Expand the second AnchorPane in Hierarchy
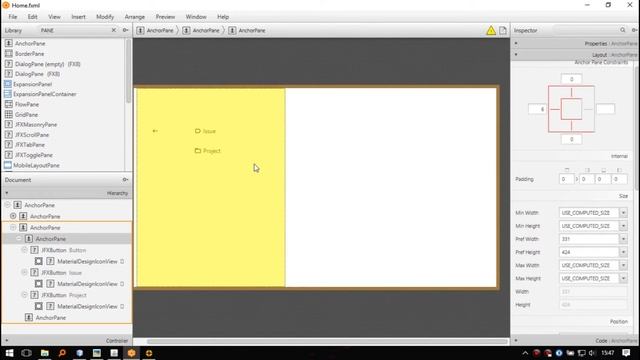 (13, 216)
